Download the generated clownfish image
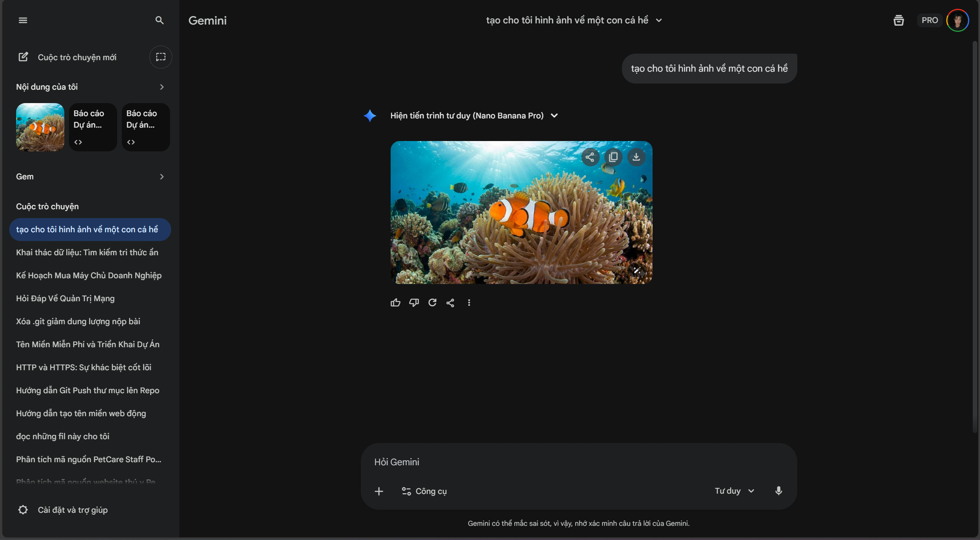 pyautogui.click(x=636, y=157)
